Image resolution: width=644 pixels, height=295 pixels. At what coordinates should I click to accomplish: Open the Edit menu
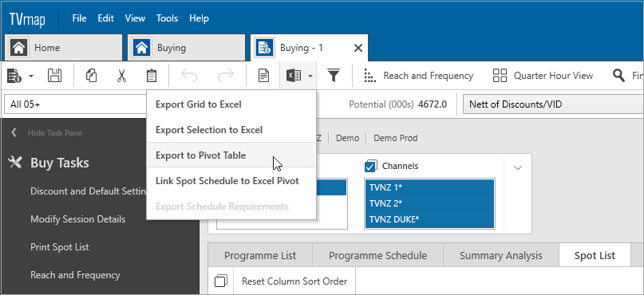105,18
